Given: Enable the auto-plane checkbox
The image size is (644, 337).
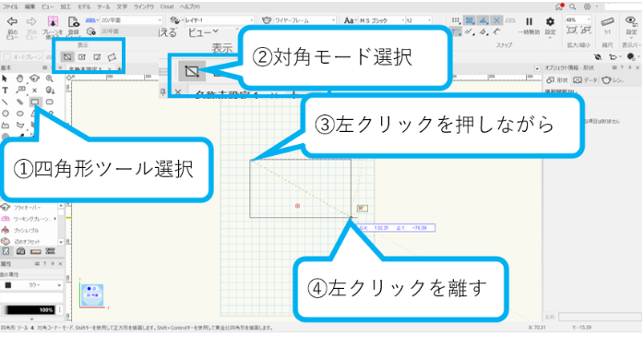Looking at the screenshot, I should click(x=6, y=57).
